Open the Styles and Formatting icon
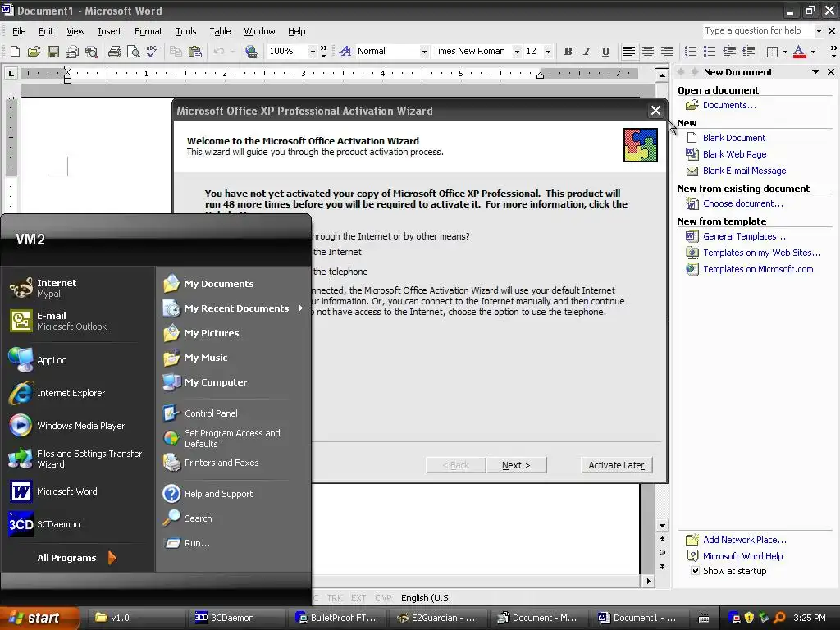This screenshot has width=840, height=630. (x=345, y=52)
